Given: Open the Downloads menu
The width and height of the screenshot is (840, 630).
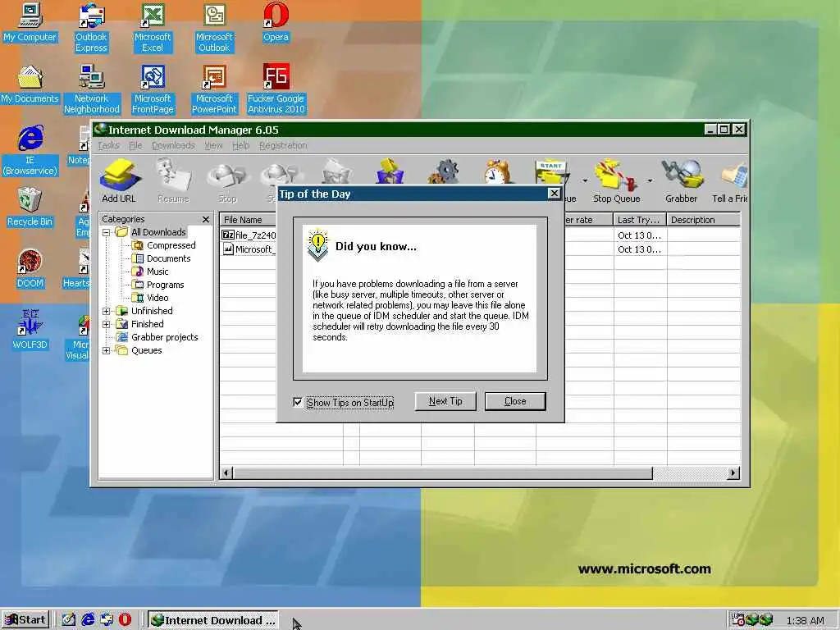Looking at the screenshot, I should tap(173, 146).
